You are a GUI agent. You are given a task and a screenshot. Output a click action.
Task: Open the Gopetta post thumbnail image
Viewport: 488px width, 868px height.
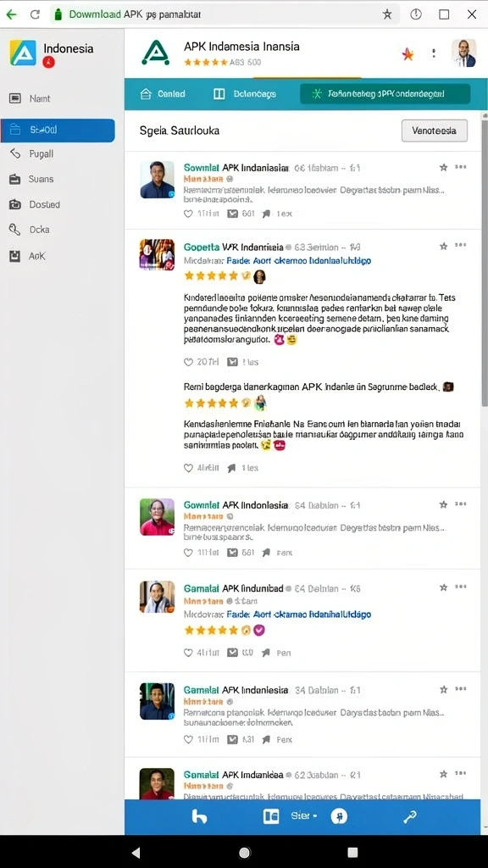point(157,254)
